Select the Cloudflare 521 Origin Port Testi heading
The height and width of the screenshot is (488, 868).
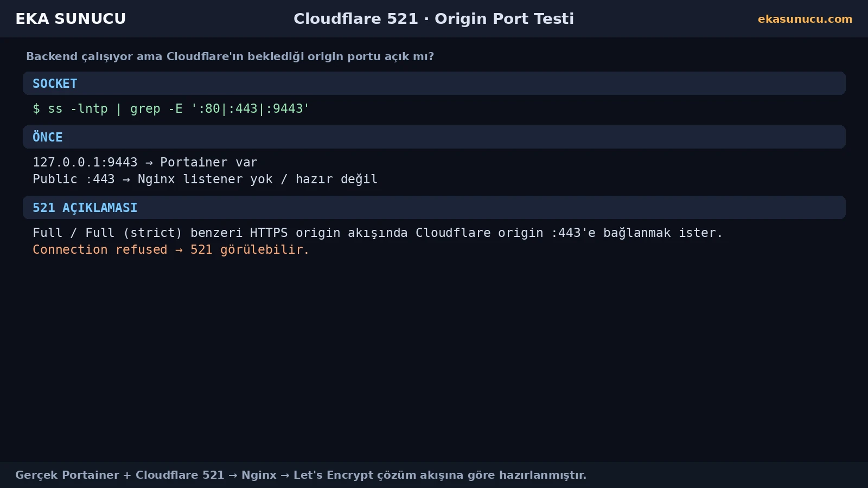[433, 19]
